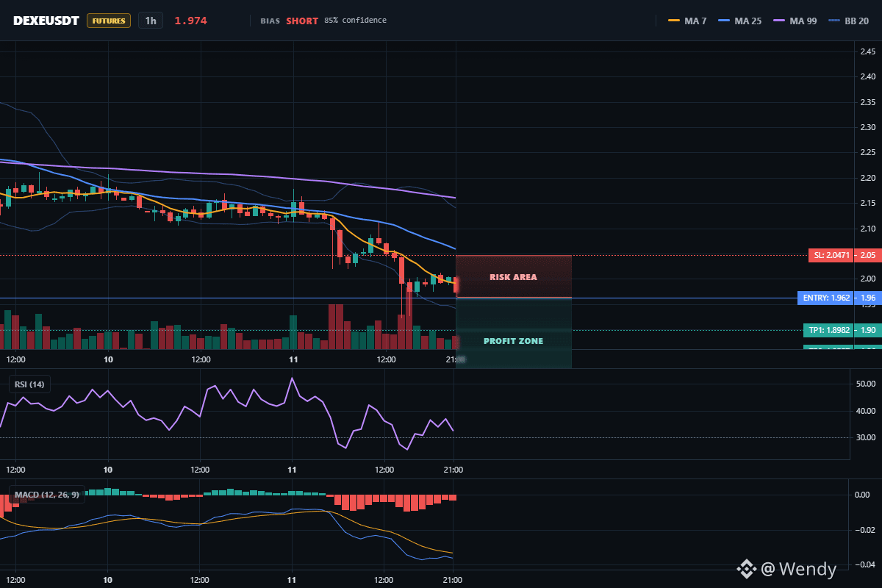Image resolution: width=882 pixels, height=588 pixels.
Task: Click the SL: 2.0471 stop loss tag
Action: tap(831, 256)
